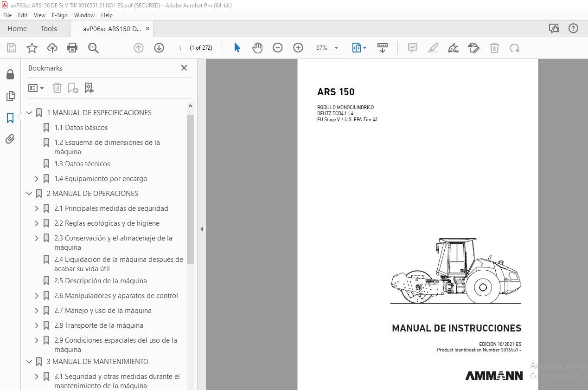Image resolution: width=588 pixels, height=390 pixels.
Task: Open the E-Sign menu
Action: coord(60,15)
